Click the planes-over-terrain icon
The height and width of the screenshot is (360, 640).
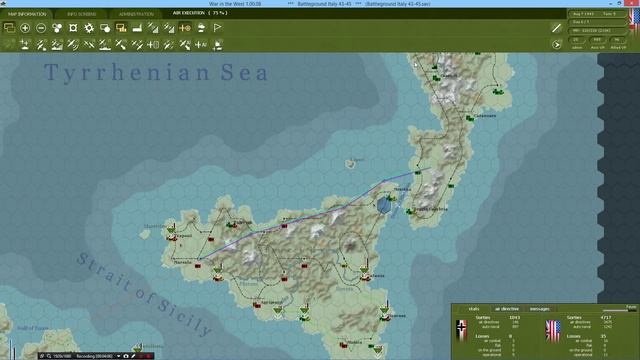(57, 44)
